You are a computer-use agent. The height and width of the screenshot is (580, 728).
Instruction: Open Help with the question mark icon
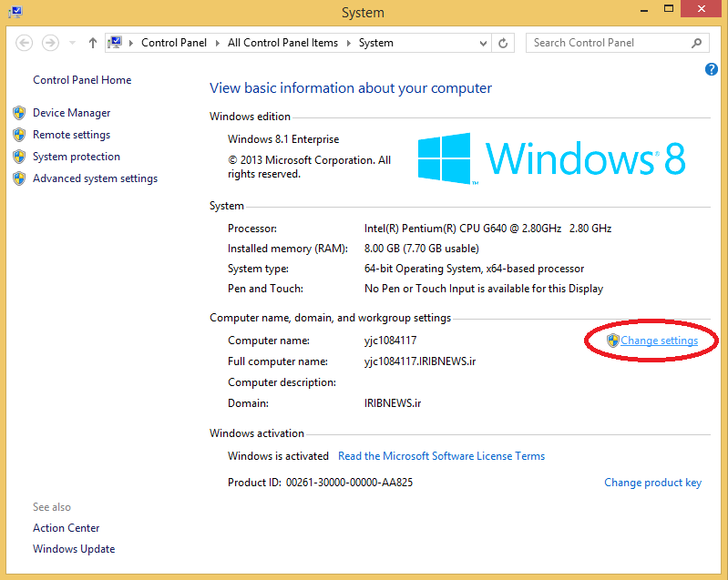tap(711, 69)
